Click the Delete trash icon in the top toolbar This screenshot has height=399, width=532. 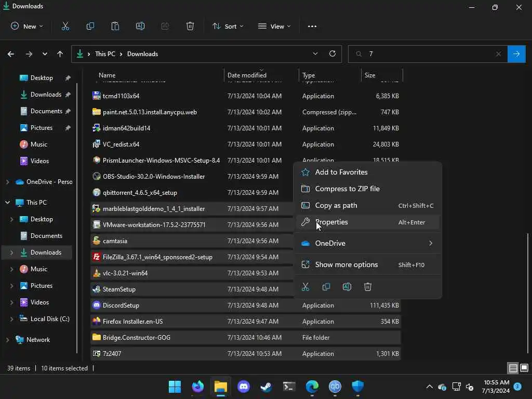(190, 26)
